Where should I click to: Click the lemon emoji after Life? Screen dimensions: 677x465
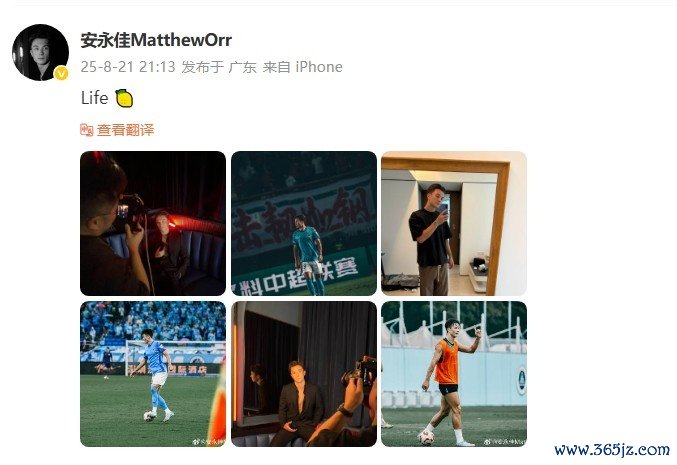coord(124,98)
